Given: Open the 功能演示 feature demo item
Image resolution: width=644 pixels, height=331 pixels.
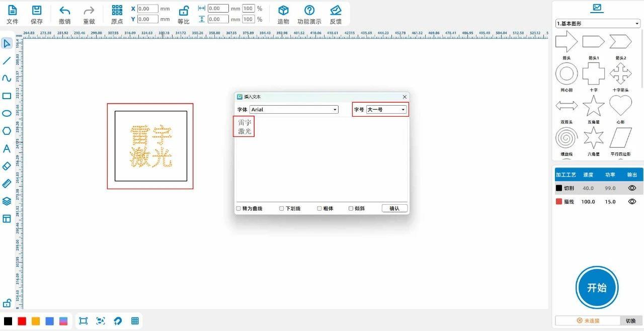Looking at the screenshot, I should coord(309,11).
